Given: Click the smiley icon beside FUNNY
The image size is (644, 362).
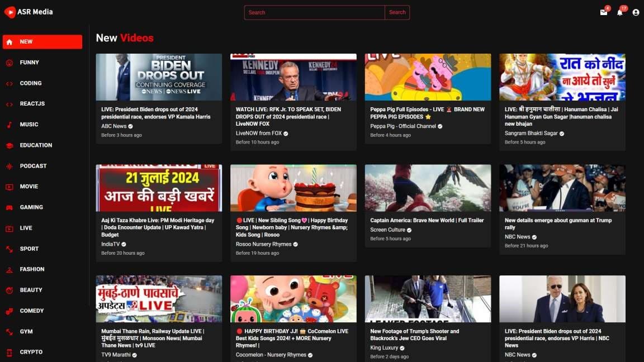Looking at the screenshot, I should click(x=10, y=63).
